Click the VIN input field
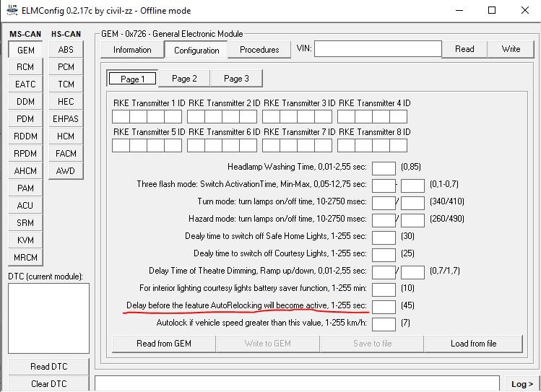Image resolution: width=541 pixels, height=392 pixels. 377,49
